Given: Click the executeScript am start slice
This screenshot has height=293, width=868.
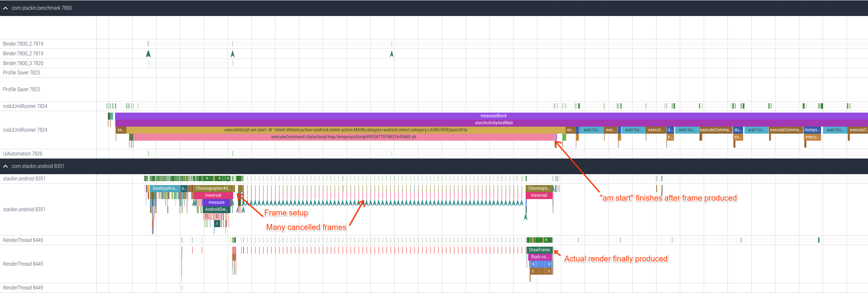Looking at the screenshot, I should pos(345,130).
